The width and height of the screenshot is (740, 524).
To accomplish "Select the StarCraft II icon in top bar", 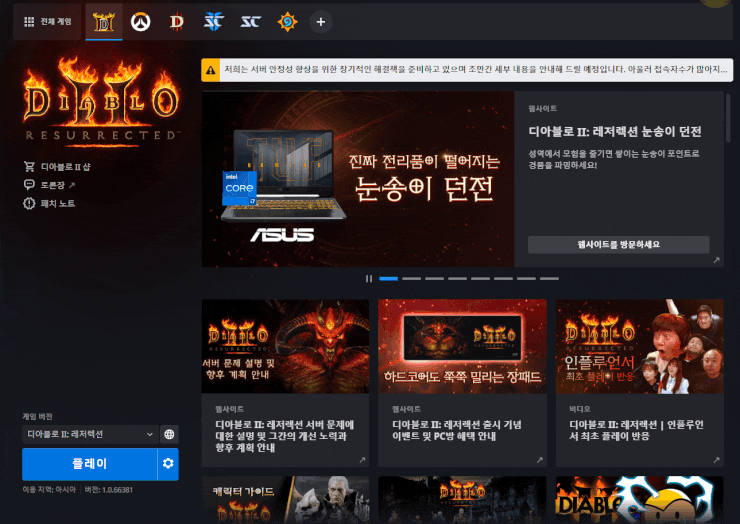I will click(214, 21).
